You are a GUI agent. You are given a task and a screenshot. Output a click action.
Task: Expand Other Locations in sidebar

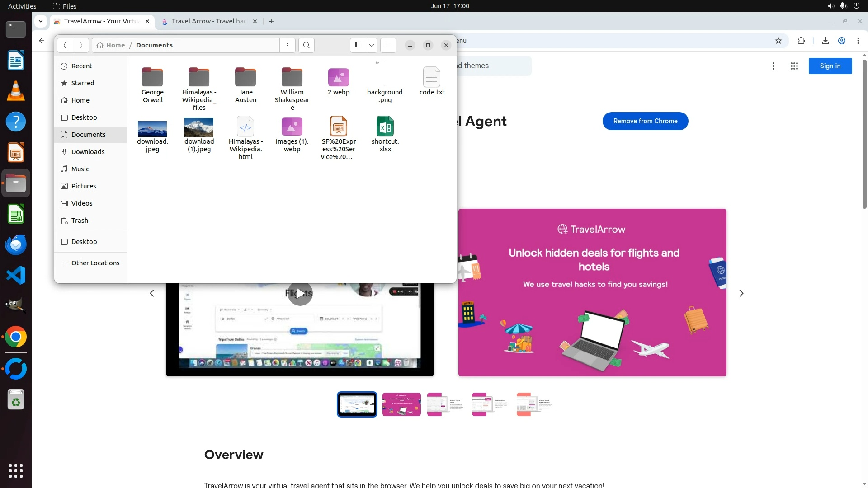pyautogui.click(x=95, y=263)
